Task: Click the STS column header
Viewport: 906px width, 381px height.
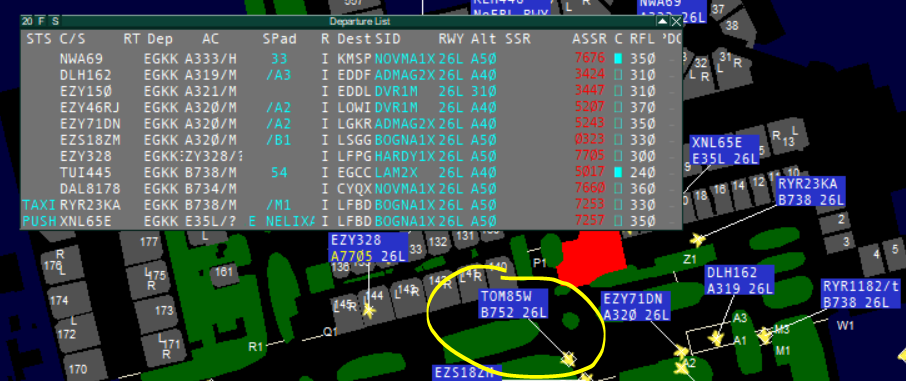Action: point(38,39)
